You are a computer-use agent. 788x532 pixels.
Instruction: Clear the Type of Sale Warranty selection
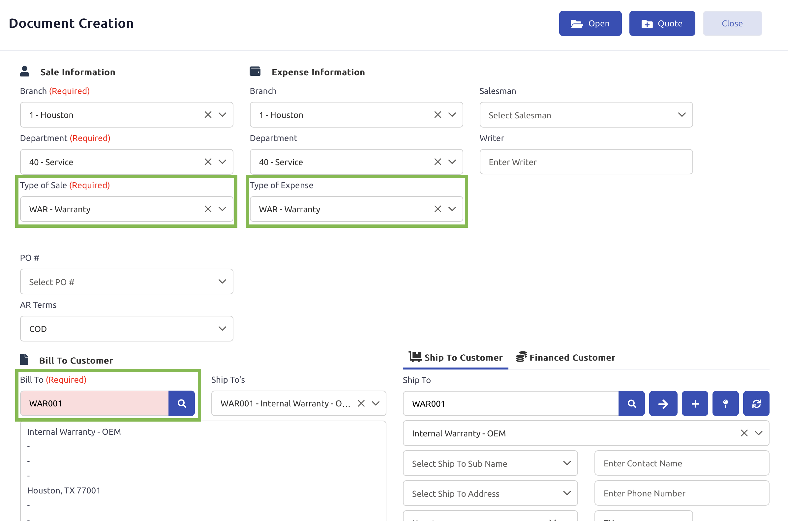(x=208, y=209)
